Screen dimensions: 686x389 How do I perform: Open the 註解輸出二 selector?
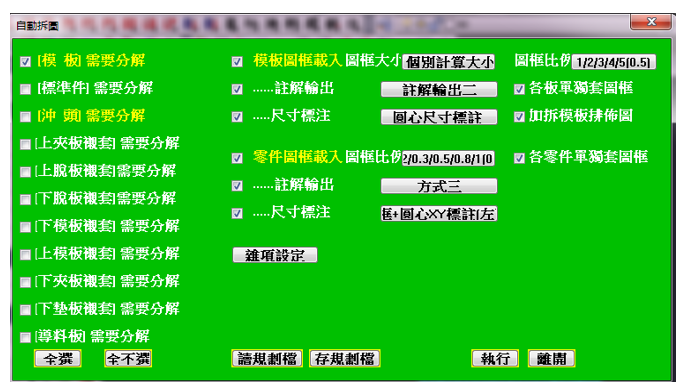pyautogui.click(x=439, y=90)
